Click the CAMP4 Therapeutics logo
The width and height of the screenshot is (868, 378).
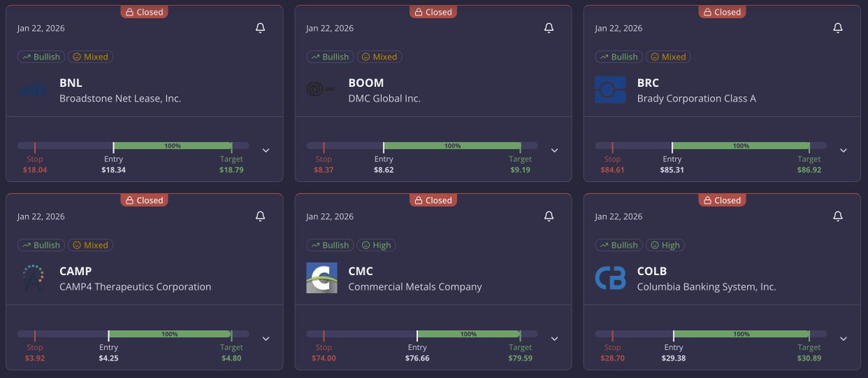point(33,278)
